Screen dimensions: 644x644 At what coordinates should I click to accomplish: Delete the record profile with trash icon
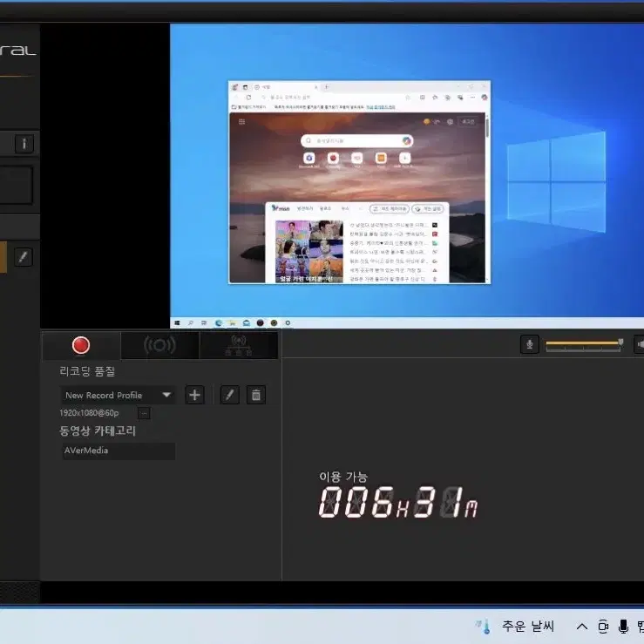coord(256,395)
